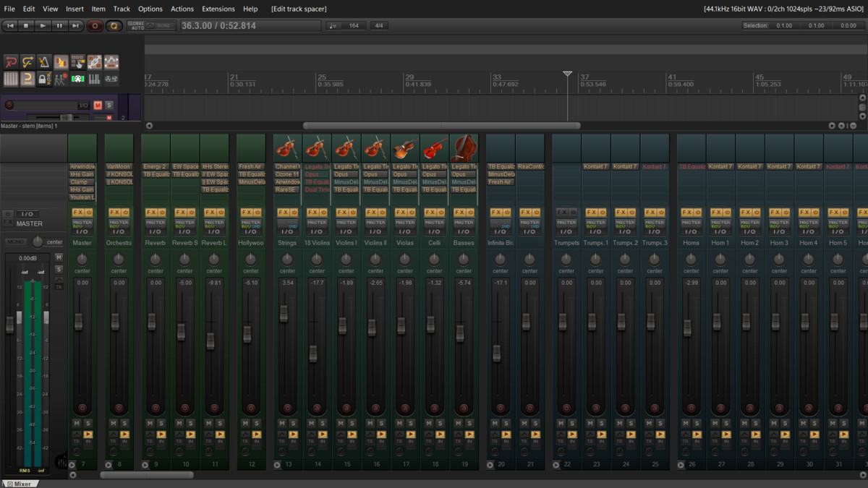This screenshot has height=488, width=868.
Task: Toggle the transport Repeat loop button
Action: click(114, 25)
